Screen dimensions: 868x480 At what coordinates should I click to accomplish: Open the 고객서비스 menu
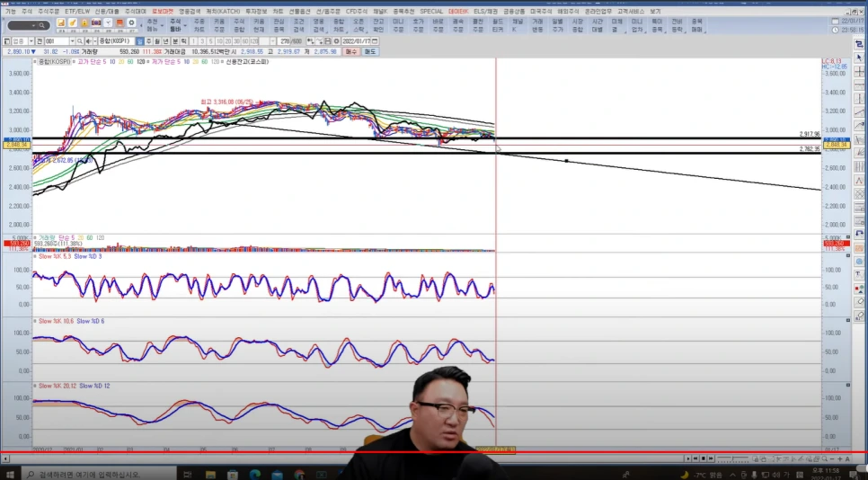[631, 11]
